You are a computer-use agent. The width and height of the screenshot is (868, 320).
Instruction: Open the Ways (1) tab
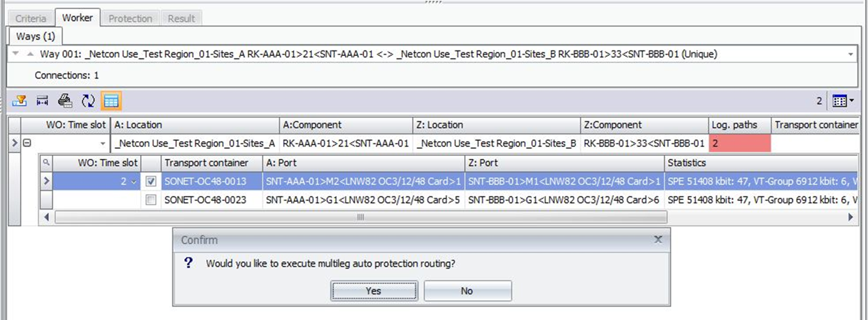(x=36, y=36)
